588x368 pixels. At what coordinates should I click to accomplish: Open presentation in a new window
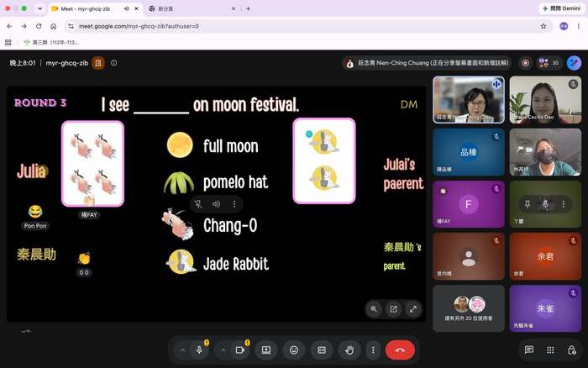click(x=393, y=309)
